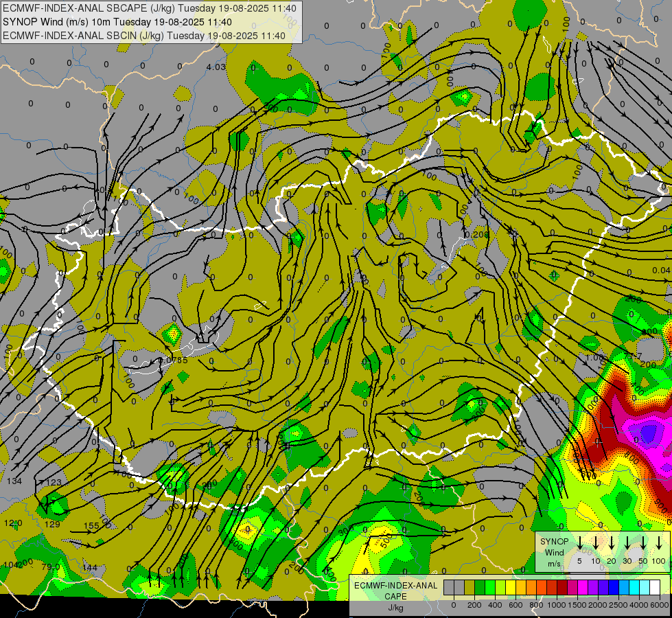Pick the dark blue CAPE legend swatch

pyautogui.click(x=614, y=587)
